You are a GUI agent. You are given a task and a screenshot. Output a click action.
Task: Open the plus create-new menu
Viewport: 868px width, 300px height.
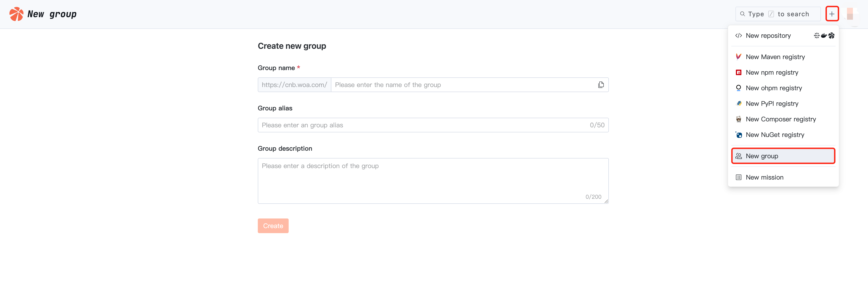pyautogui.click(x=832, y=14)
